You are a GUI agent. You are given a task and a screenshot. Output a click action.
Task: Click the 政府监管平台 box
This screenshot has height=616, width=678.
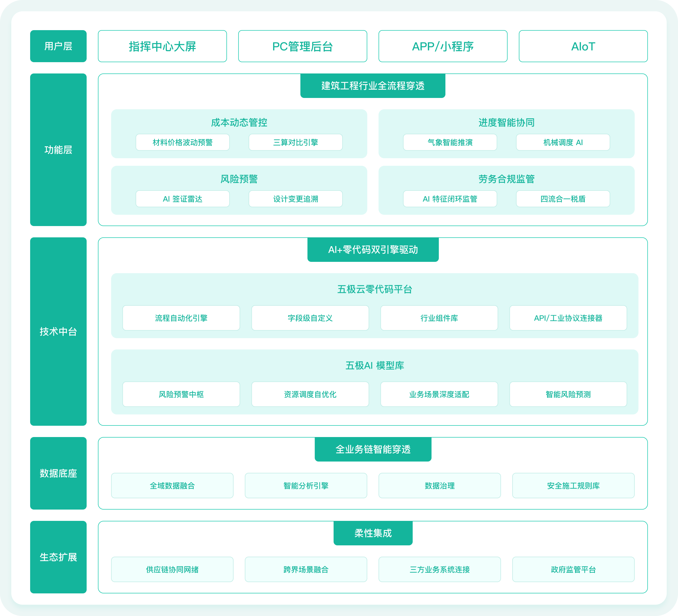coord(573,569)
